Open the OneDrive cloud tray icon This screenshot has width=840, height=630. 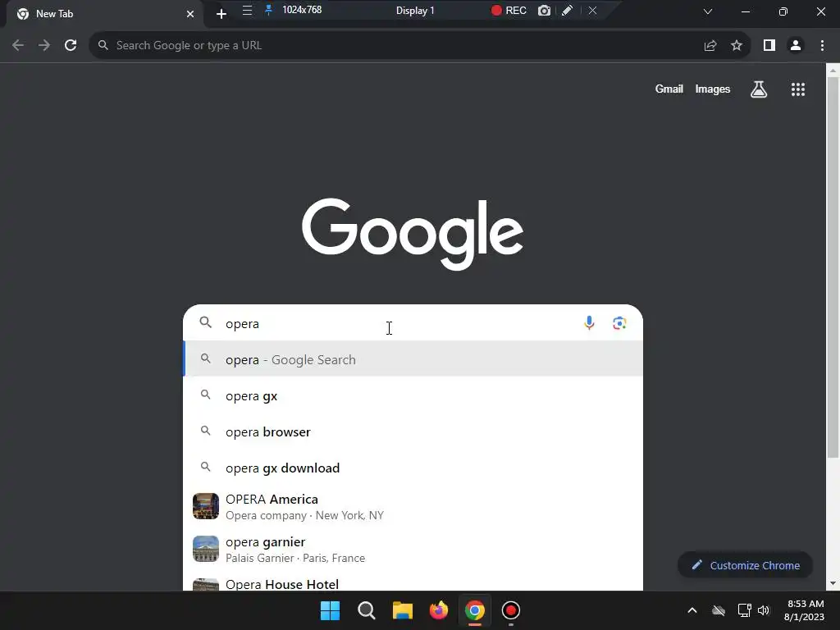[x=719, y=610]
